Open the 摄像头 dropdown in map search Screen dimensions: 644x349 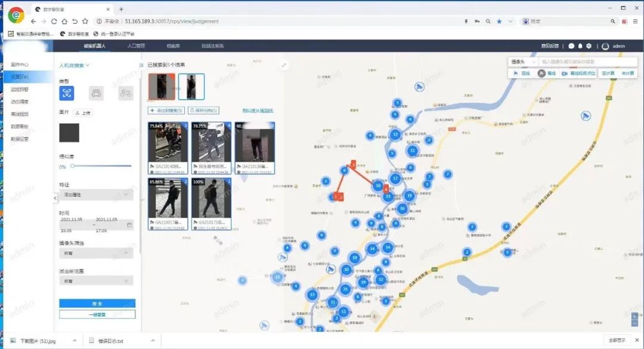(x=523, y=61)
